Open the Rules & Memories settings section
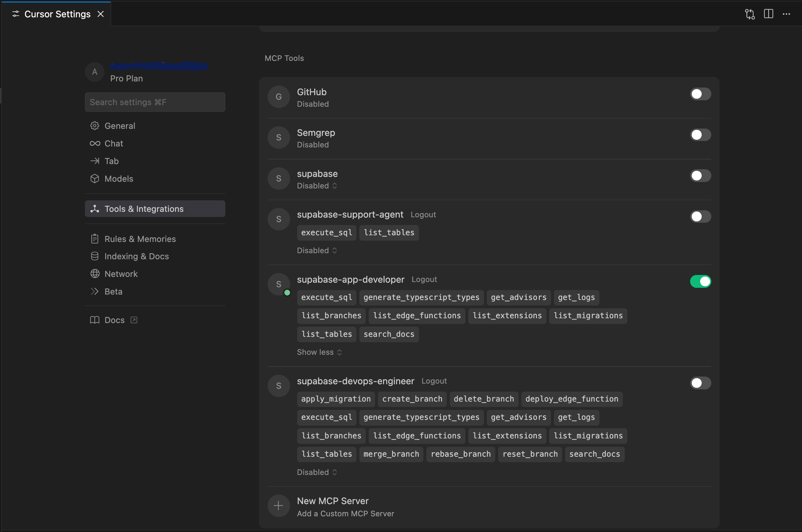Viewport: 802px width, 532px height. tap(140, 239)
